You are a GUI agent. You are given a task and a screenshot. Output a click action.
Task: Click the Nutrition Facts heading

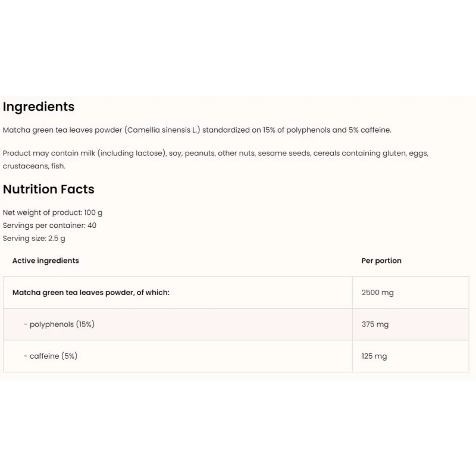[x=49, y=189]
